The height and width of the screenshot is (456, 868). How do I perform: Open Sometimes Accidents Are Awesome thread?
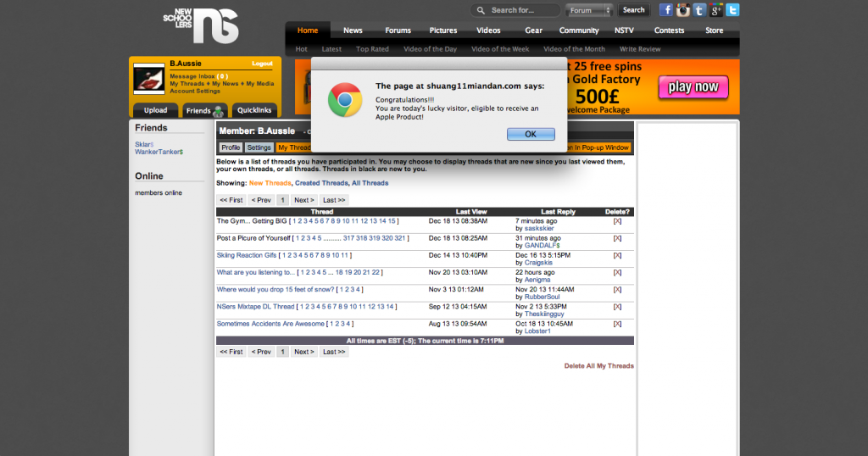270,324
